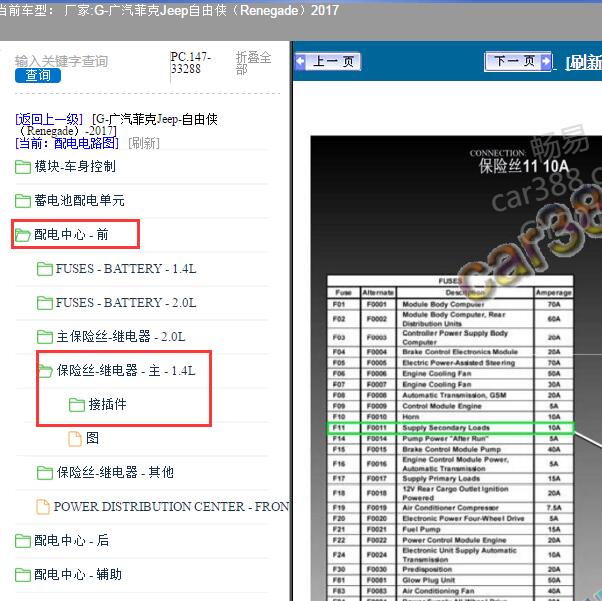Click the 查询 search button

[x=38, y=75]
